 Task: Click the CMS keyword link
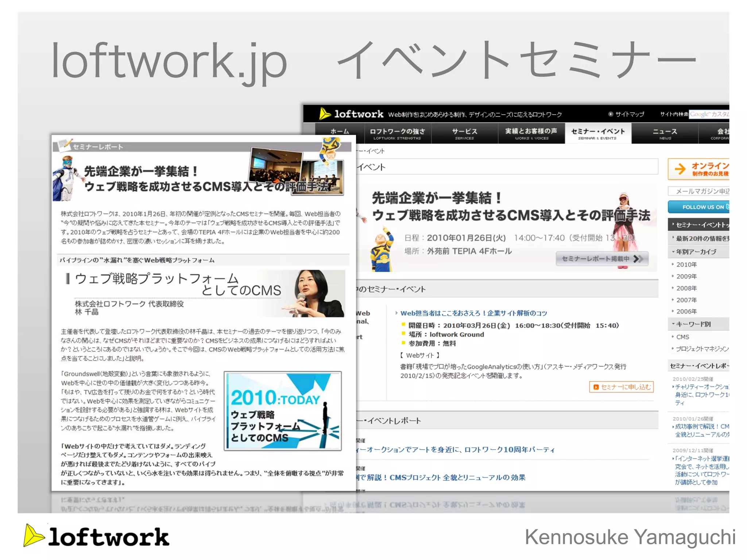[x=682, y=337]
